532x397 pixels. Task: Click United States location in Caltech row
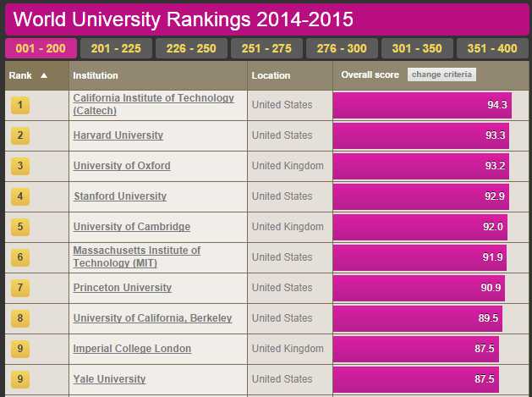282,105
